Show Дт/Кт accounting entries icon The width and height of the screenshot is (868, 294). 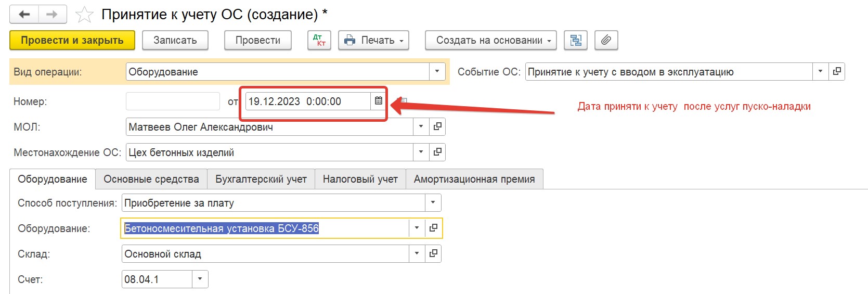[319, 40]
